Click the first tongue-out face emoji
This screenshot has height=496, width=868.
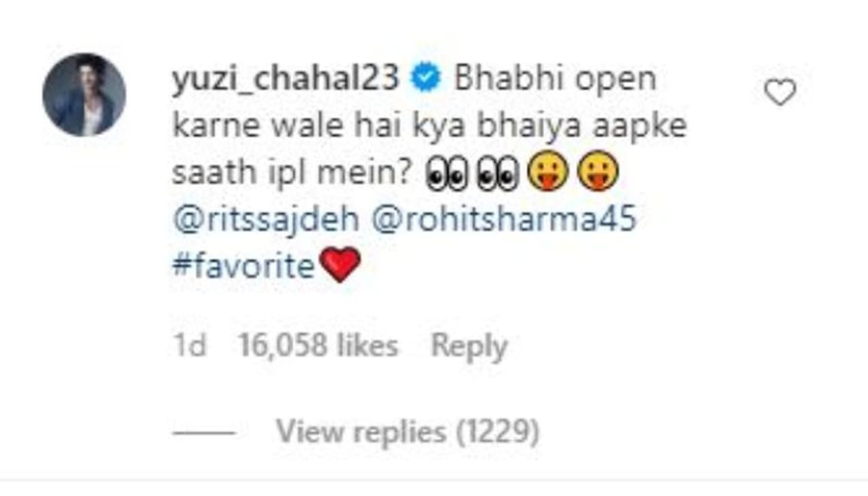click(547, 175)
